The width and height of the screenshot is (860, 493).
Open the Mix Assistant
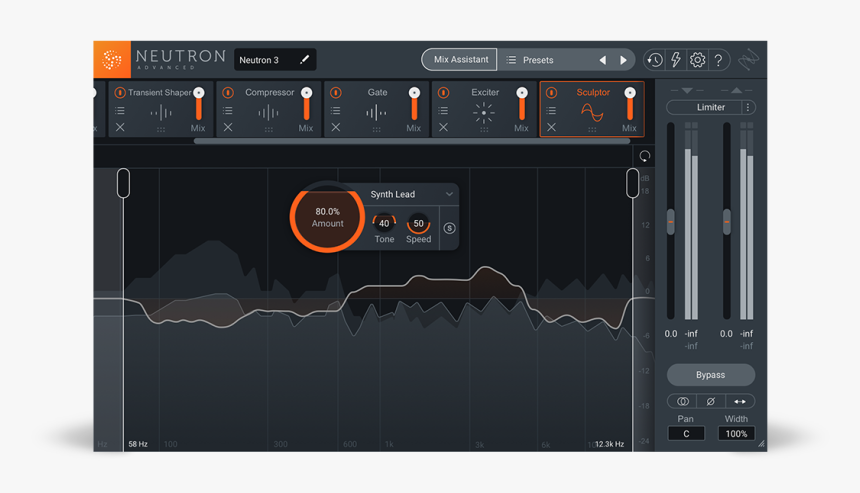point(460,59)
